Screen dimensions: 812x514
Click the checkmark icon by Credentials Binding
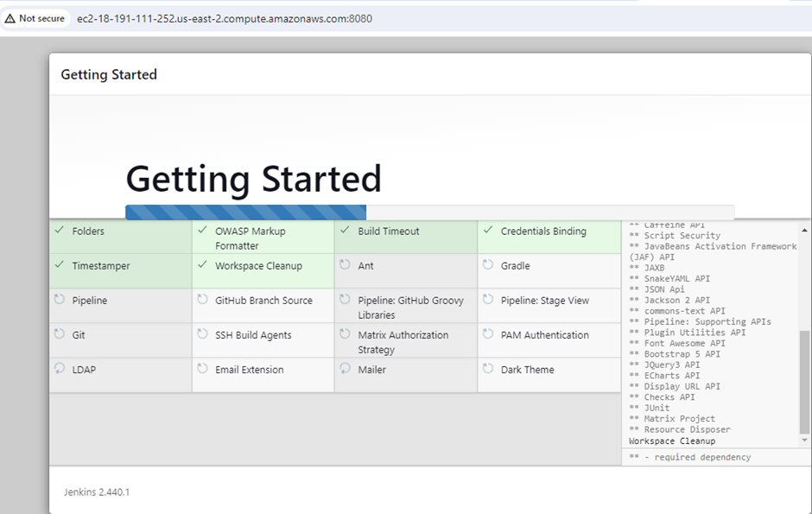click(488, 230)
